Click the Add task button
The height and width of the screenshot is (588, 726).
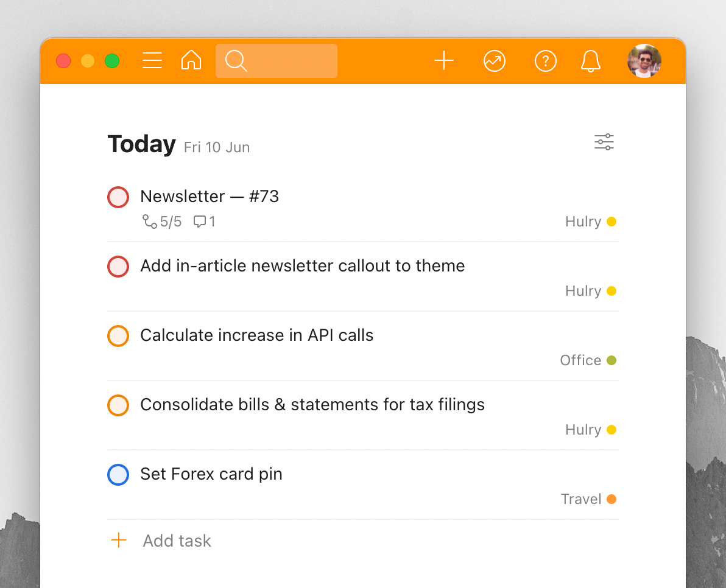(161, 541)
